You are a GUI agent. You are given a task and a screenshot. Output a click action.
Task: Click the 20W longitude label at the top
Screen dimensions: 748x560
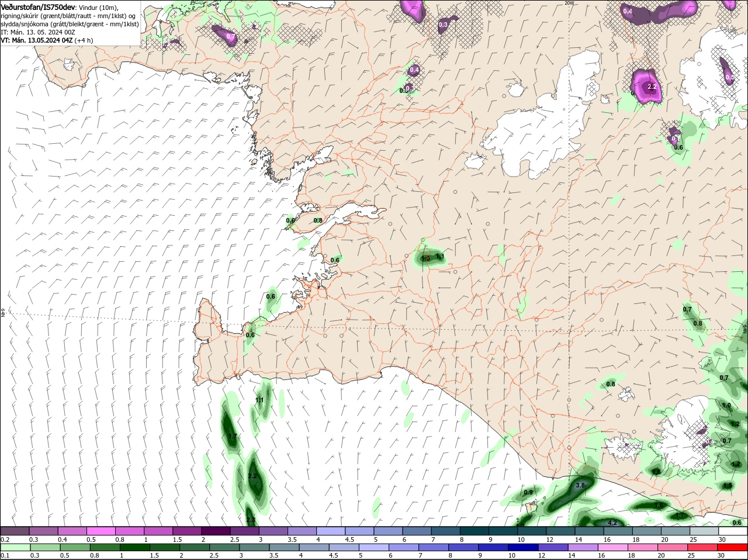tap(570, 3)
